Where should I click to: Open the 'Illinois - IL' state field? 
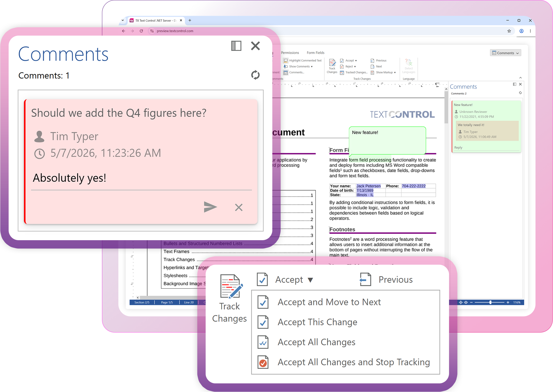click(x=365, y=195)
